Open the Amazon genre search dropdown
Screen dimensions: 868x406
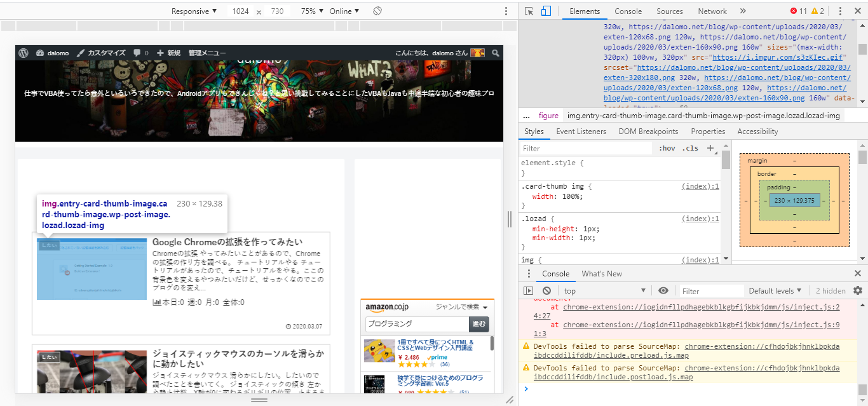pos(461,308)
